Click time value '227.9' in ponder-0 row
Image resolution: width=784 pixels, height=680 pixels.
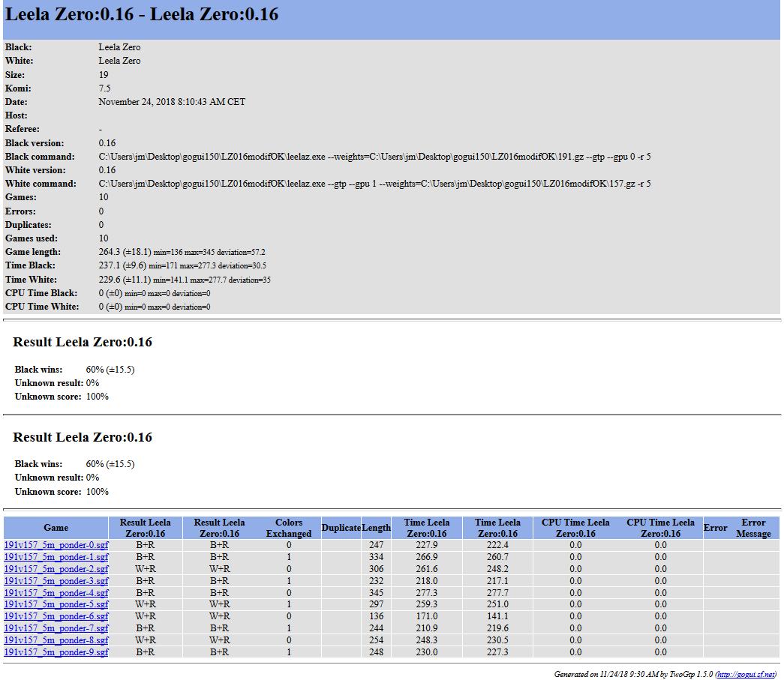[x=426, y=545]
